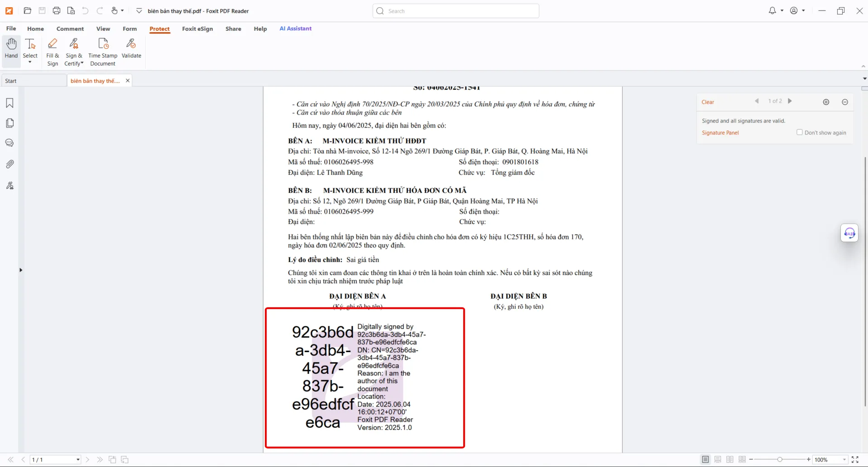
Task: Open the digital signatures sidebar panel
Action: coord(10,186)
